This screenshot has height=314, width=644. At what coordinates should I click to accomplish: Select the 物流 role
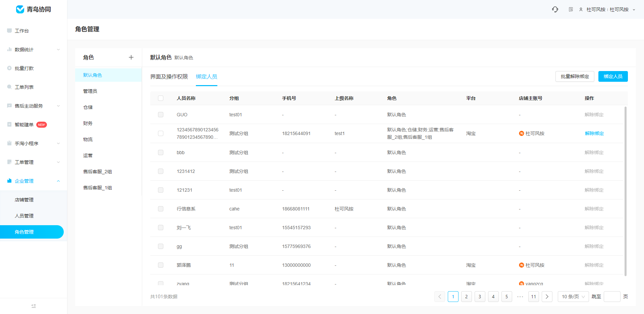point(108,139)
